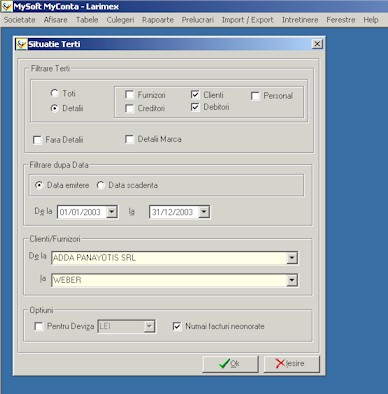Open the Tabele menu
Image resolution: width=388 pixels, height=394 pixels.
click(x=87, y=20)
